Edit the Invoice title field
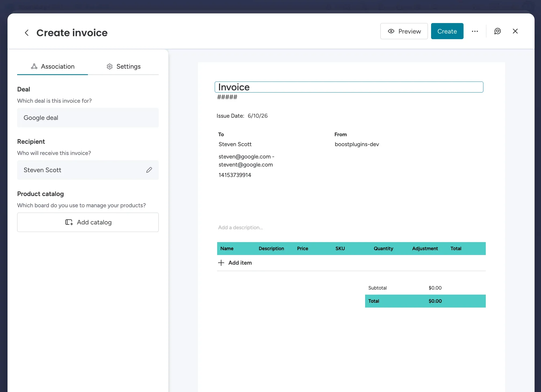The height and width of the screenshot is (392, 541). pos(349,87)
